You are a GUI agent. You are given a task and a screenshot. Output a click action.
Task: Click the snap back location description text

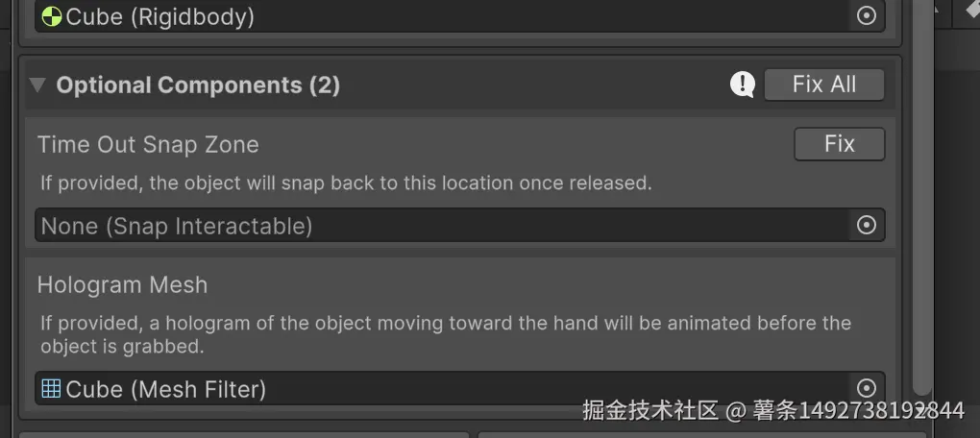[346, 183]
